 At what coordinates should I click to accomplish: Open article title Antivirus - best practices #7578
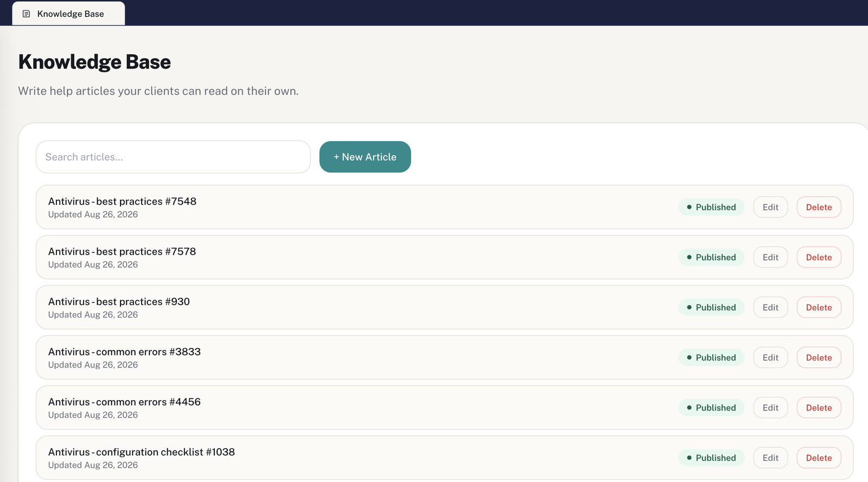click(122, 251)
